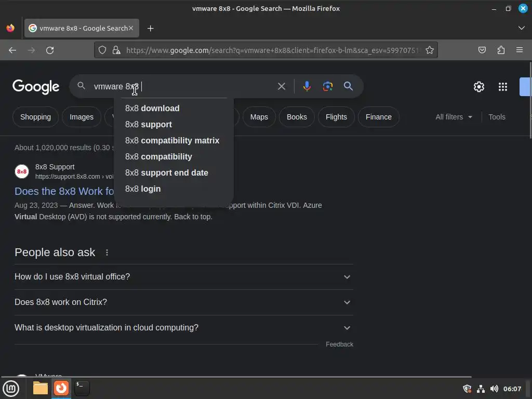
Task: Open 'Does the 8x8 Work fo...' result link
Action: click(64, 191)
